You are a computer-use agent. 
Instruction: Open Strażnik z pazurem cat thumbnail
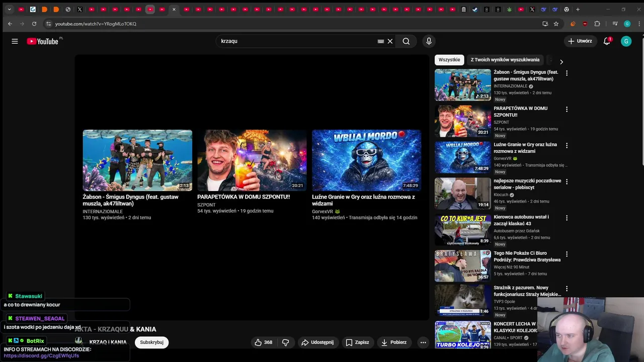[x=463, y=301]
